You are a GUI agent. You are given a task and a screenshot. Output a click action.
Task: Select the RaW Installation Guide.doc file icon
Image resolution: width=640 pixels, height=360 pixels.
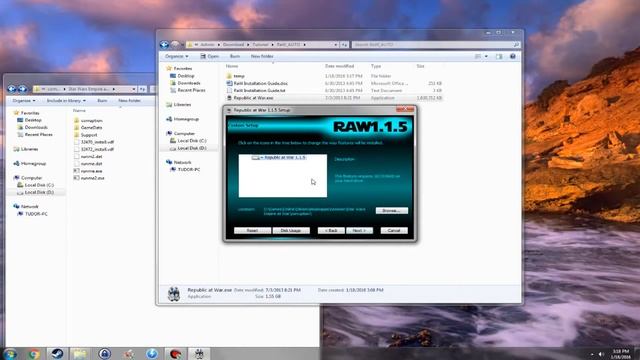coord(229,83)
